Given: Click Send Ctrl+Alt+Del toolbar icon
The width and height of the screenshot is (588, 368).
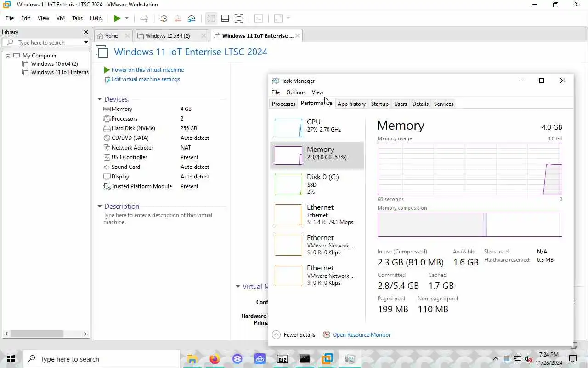Looking at the screenshot, I should (x=144, y=18).
